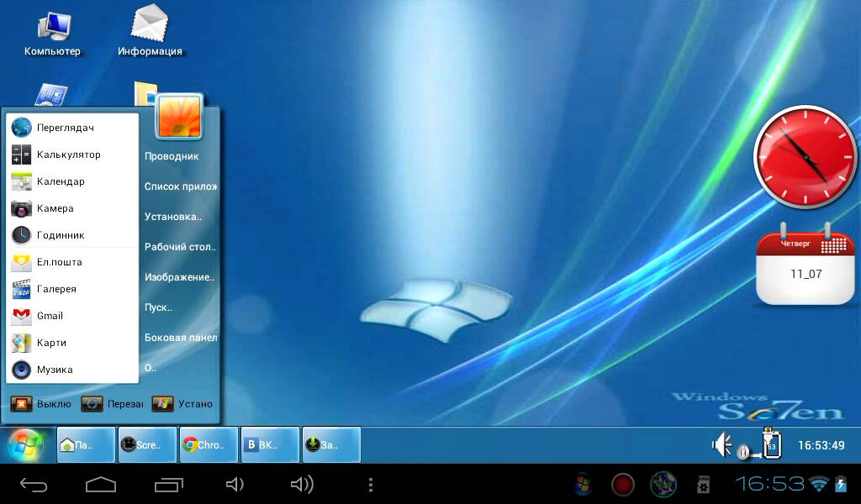Tap the globe notification icon

pos(663,484)
